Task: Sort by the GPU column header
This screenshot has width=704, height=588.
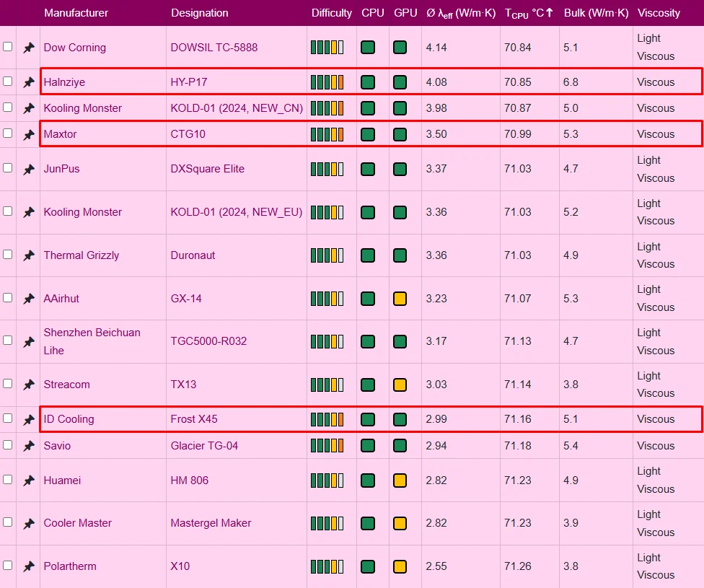Action: [x=405, y=13]
